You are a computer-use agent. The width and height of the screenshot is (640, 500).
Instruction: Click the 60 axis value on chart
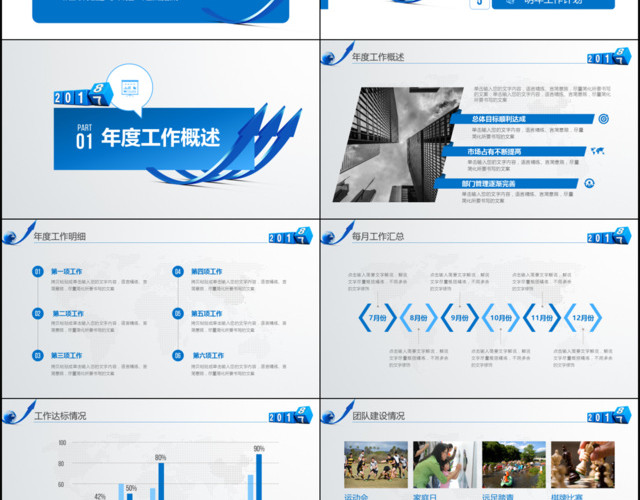click(x=61, y=484)
